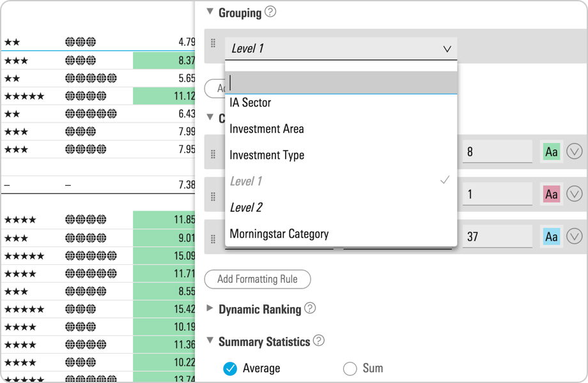Click drag handle on rule with value 1
588x383 pixels.
coord(213,197)
